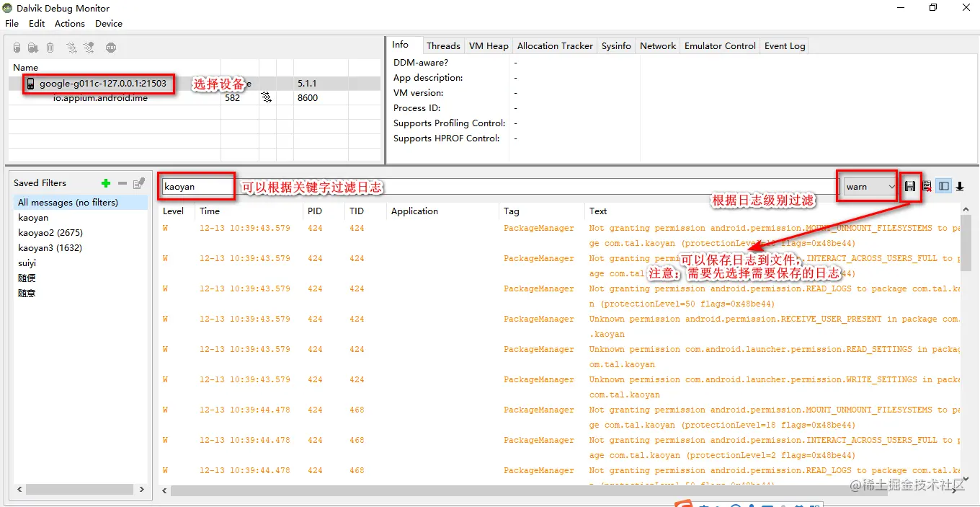Click the Edit filter pencil icon
Viewport: 980px width, 507px height.
(139, 183)
